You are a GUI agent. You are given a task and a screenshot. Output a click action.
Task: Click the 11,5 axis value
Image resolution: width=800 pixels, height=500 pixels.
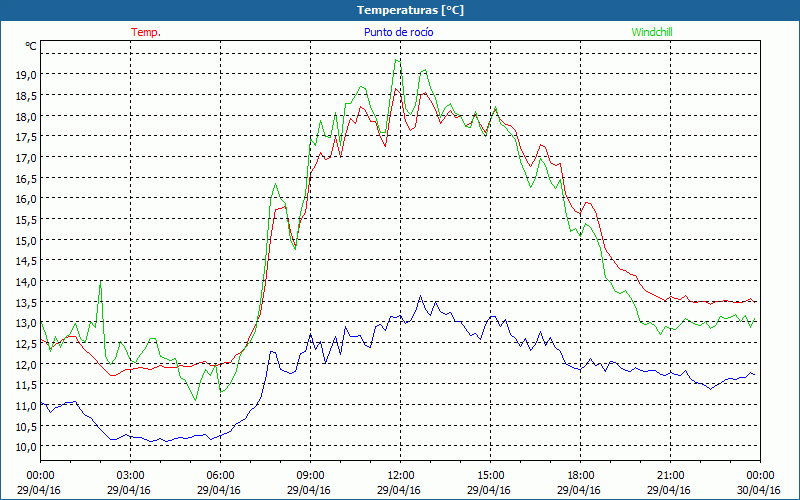click(x=27, y=385)
